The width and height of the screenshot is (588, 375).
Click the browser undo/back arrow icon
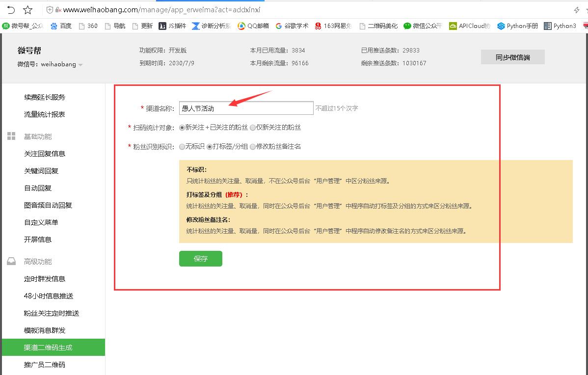point(10,10)
